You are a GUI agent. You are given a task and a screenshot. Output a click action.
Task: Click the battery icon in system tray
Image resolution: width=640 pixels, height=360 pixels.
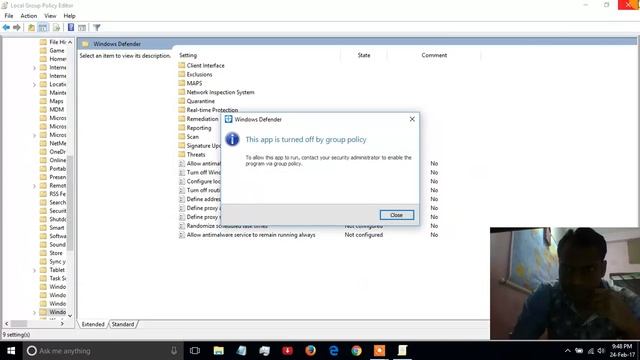[579, 351]
